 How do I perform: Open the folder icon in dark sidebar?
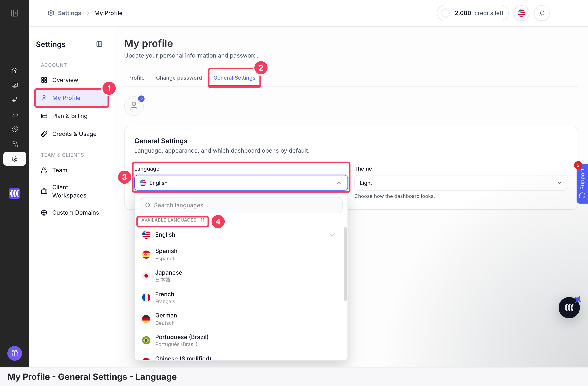point(14,114)
